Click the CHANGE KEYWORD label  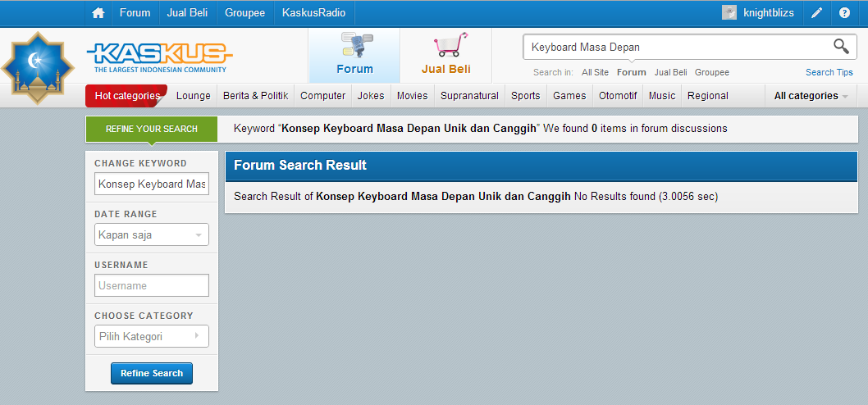tap(140, 163)
